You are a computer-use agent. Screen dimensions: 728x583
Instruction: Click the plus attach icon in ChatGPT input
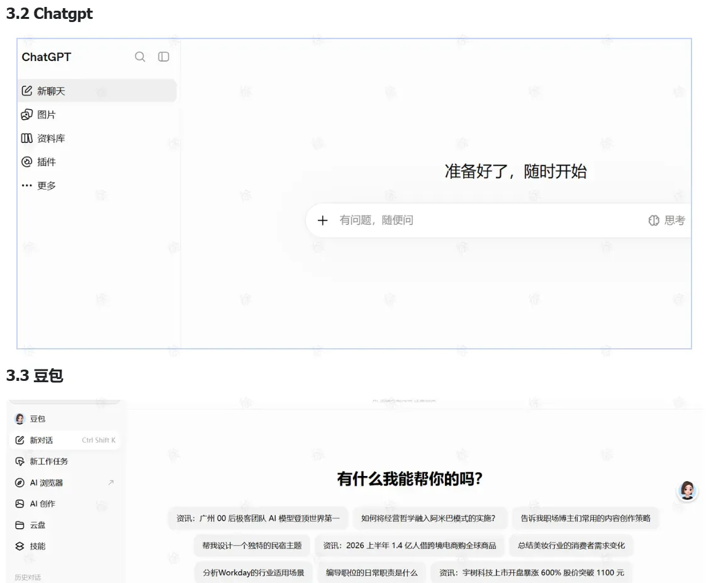323,220
